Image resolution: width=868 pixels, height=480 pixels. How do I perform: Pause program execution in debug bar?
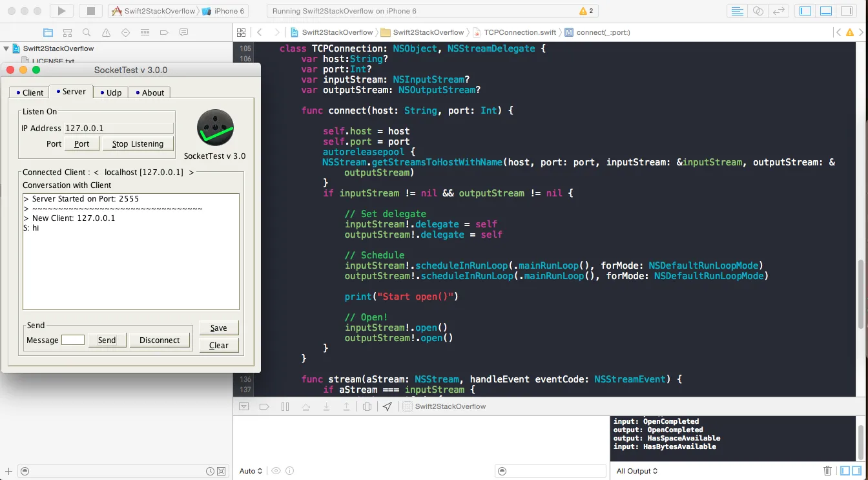point(285,406)
